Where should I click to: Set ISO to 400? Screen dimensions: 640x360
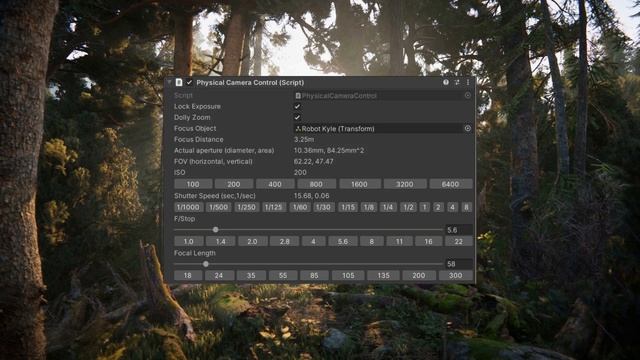click(275, 184)
